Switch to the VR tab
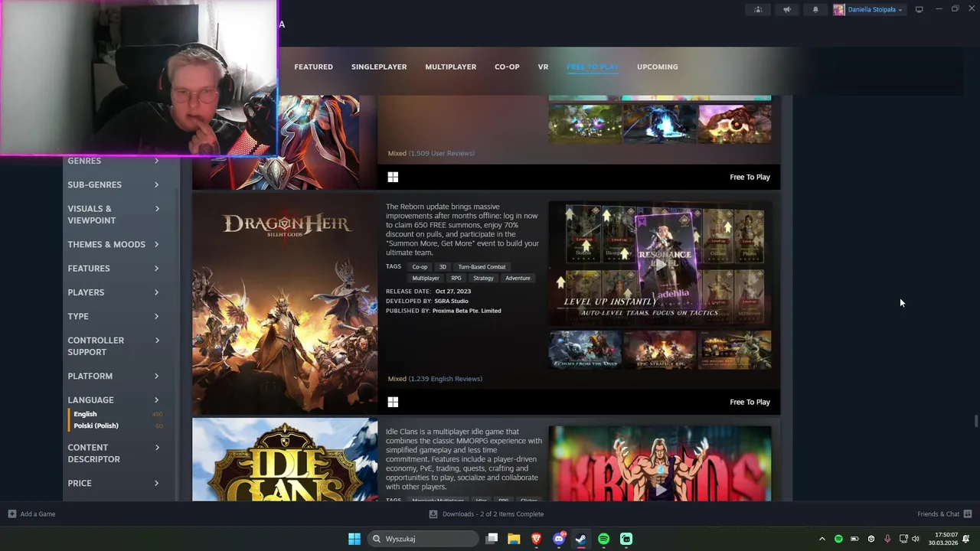The height and width of the screenshot is (551, 980). tap(543, 67)
